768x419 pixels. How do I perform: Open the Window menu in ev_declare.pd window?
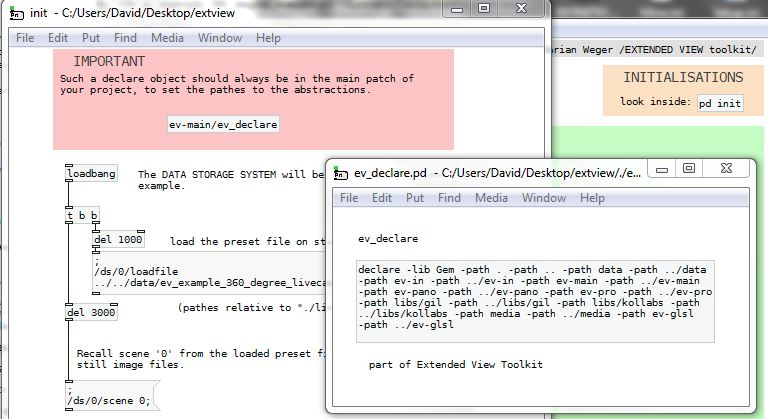[x=543, y=198]
